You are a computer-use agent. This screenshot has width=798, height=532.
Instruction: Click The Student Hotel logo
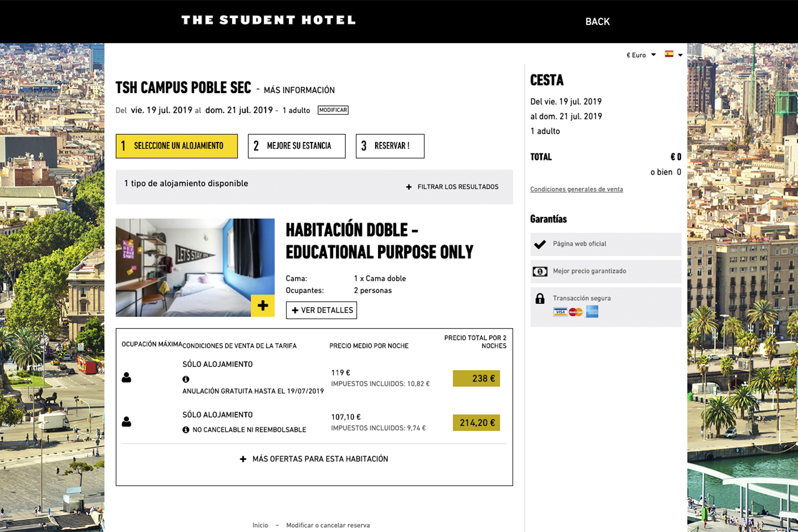click(x=268, y=21)
